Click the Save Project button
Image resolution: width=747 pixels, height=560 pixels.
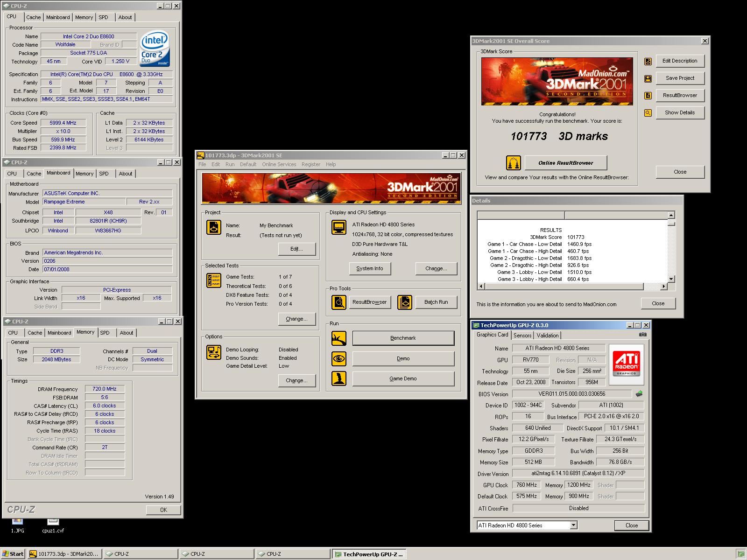pos(680,78)
